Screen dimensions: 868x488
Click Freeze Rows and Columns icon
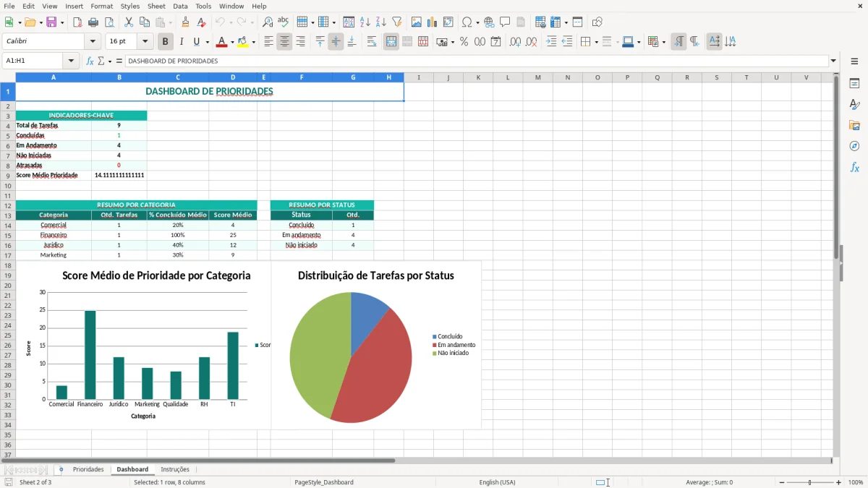click(556, 22)
